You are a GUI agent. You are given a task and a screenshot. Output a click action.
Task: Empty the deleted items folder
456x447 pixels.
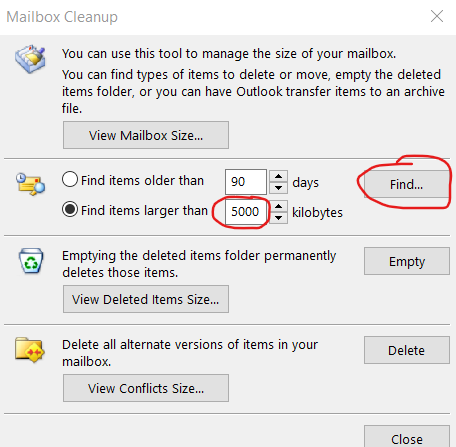(x=407, y=261)
